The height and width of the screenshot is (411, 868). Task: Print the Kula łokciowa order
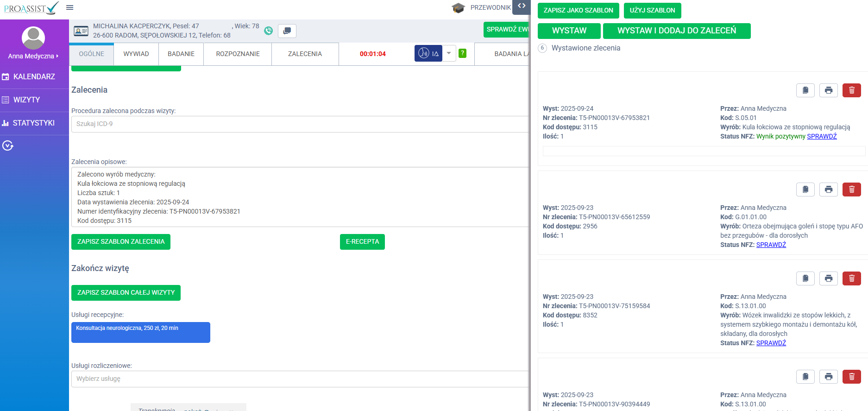[x=828, y=90]
